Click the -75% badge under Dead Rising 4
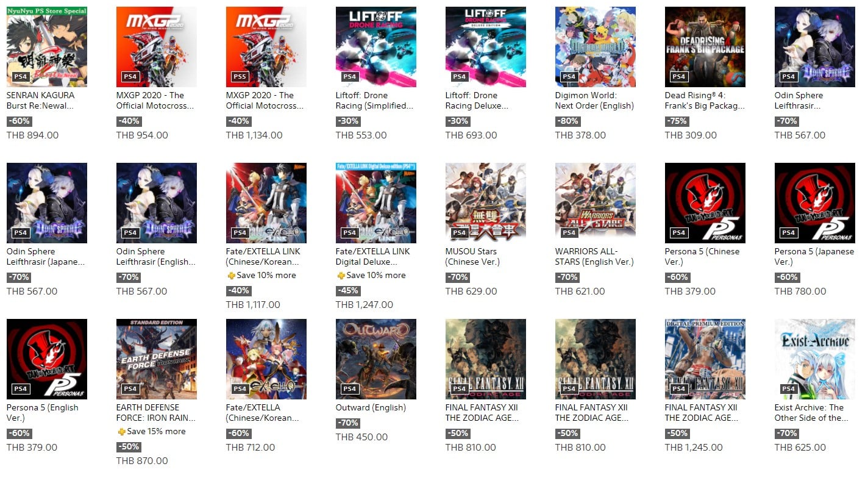Image resolution: width=868 pixels, height=486 pixels. pos(678,121)
